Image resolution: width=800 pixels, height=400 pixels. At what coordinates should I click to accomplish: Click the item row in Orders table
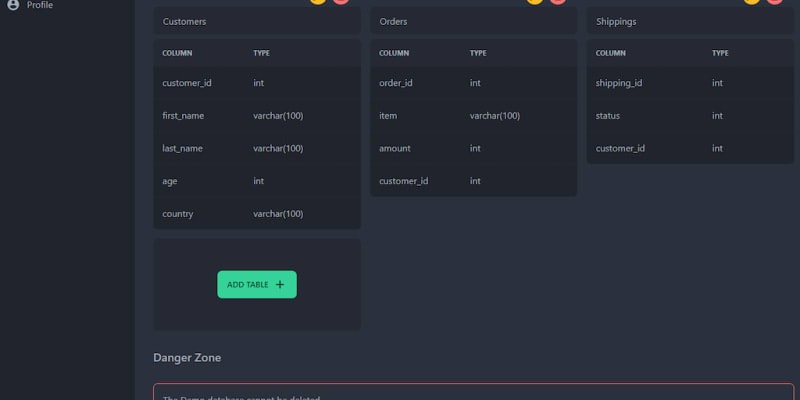[473, 116]
